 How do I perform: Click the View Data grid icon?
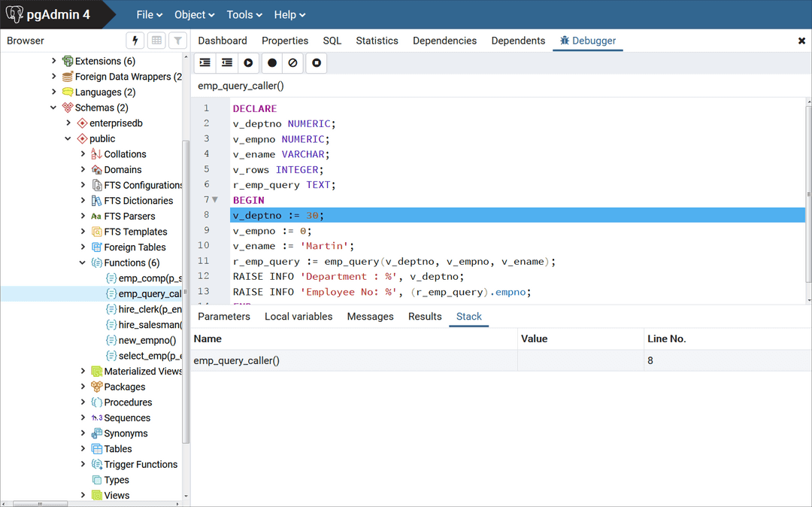click(x=156, y=40)
